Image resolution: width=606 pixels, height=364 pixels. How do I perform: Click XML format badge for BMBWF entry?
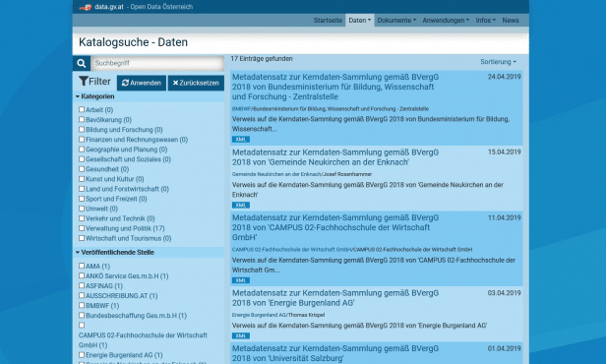point(241,140)
